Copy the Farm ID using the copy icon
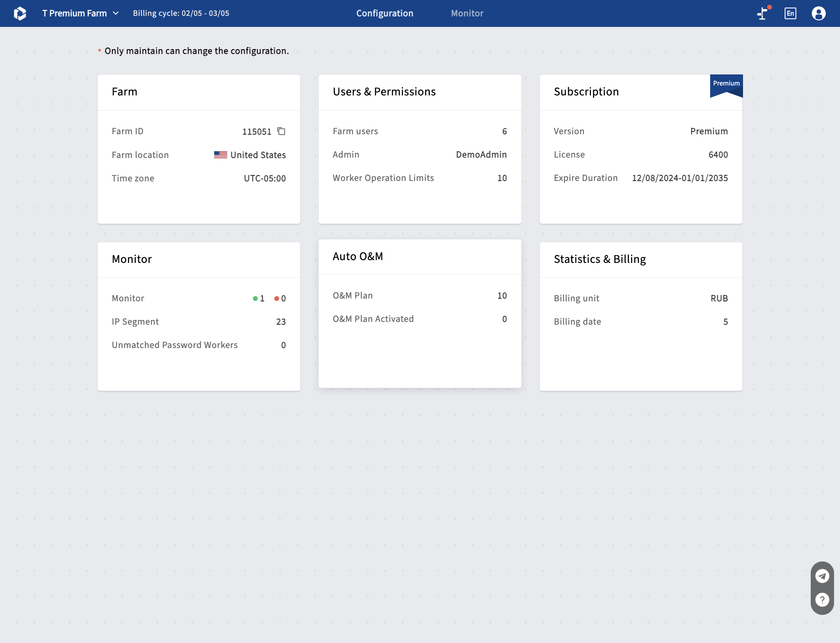840x643 pixels. (281, 131)
